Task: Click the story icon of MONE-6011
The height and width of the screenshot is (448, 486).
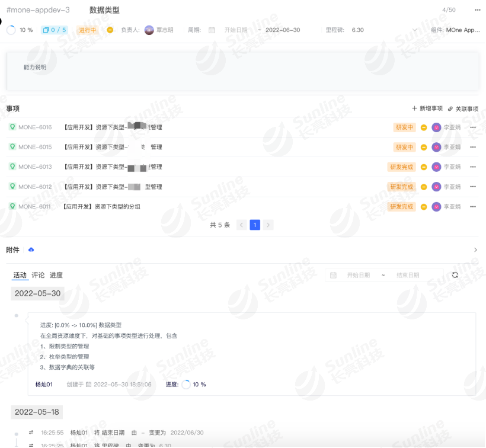Action: pos(12,206)
